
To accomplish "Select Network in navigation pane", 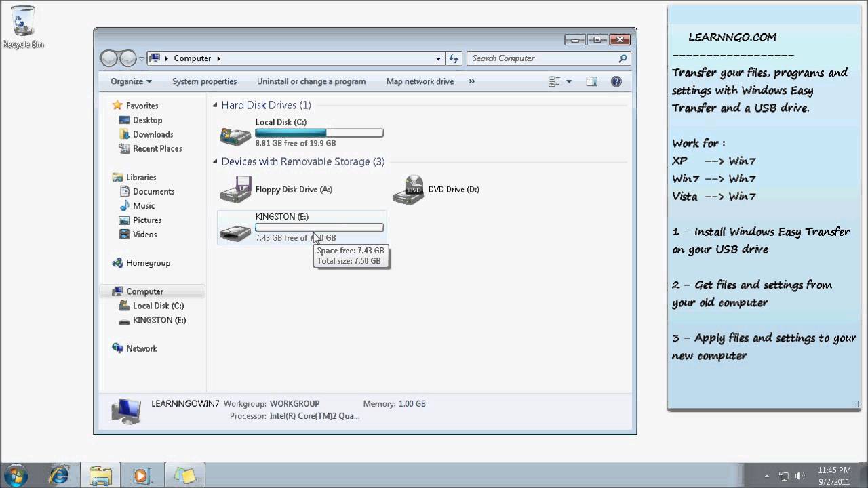I will 134,348.
